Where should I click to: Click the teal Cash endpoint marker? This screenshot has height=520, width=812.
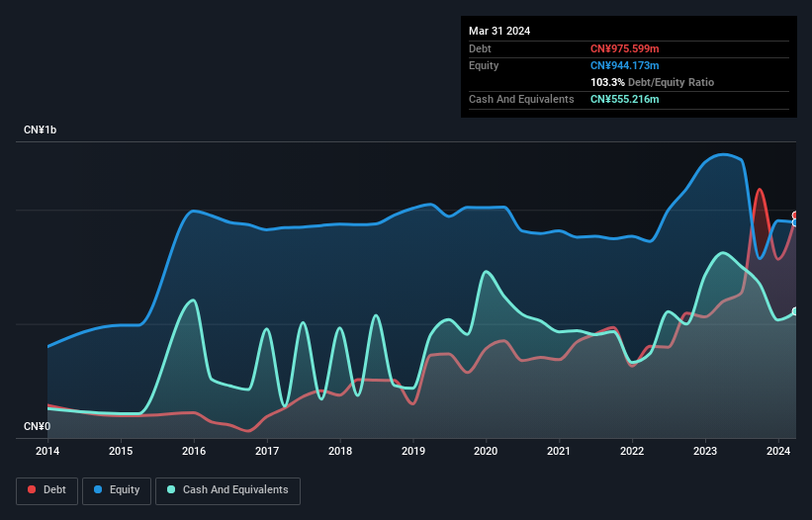795,311
